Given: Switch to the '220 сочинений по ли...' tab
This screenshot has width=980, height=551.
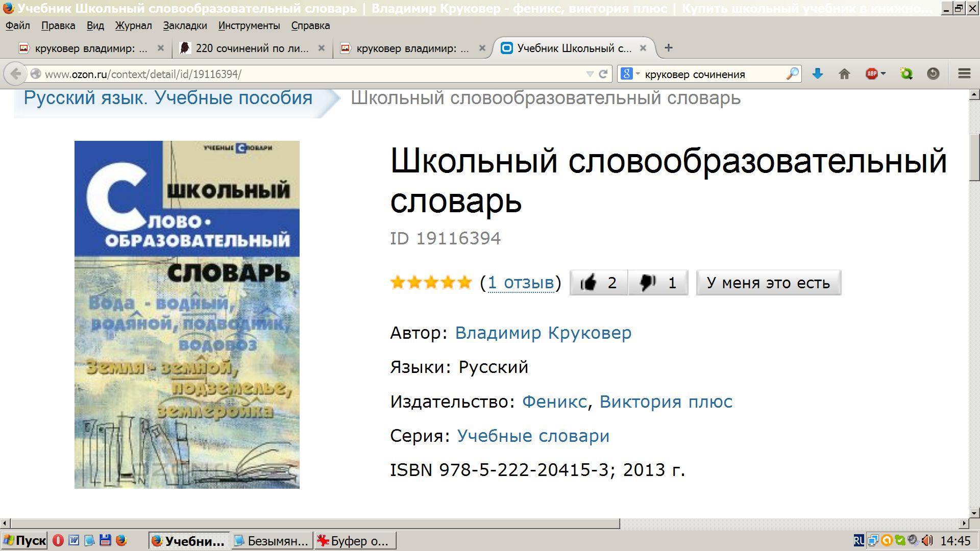Looking at the screenshot, I should [x=253, y=48].
